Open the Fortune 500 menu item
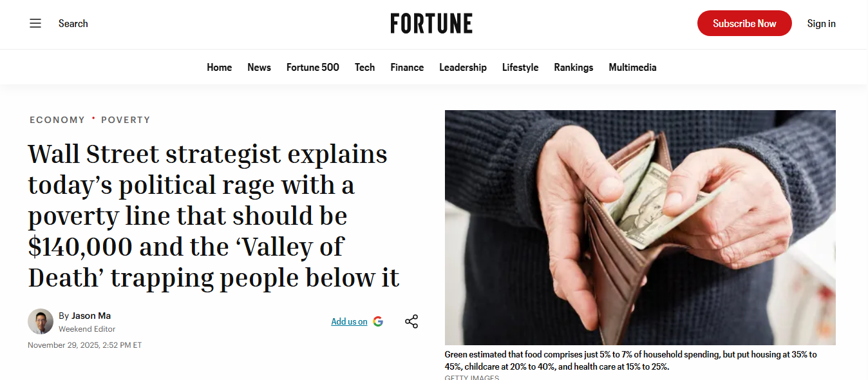The height and width of the screenshot is (380, 868). 312,68
